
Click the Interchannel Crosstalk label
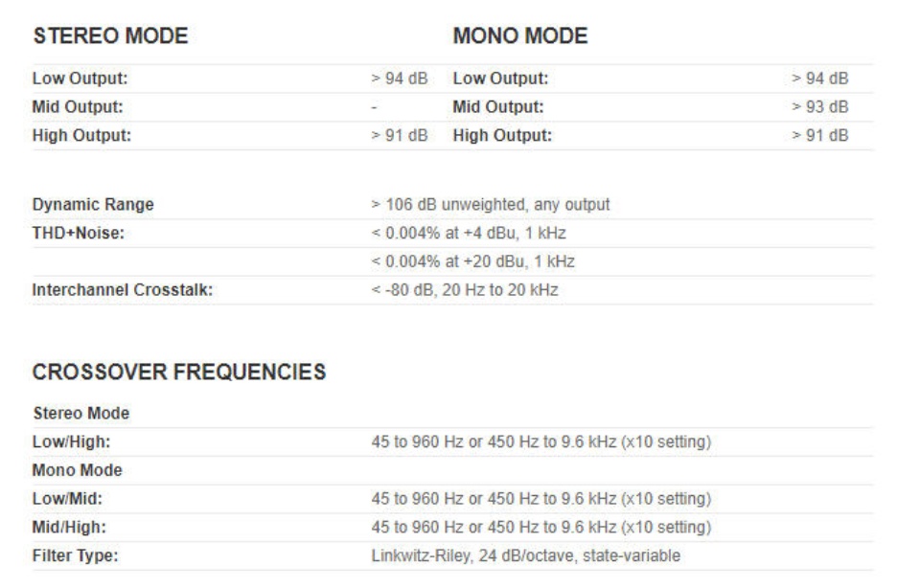123,290
